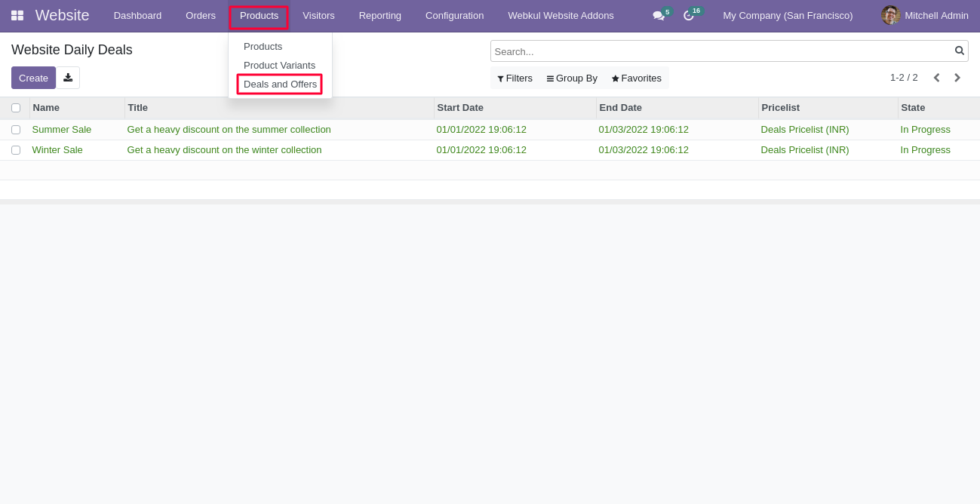Click the winter collection discount title
980x504 pixels.
224,150
